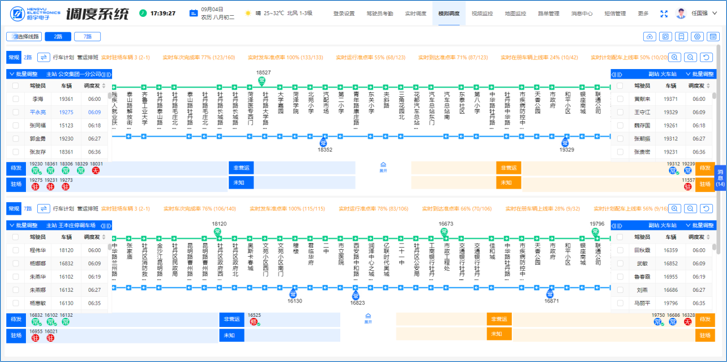Select all in 2路 main station table header

[x=15, y=86]
